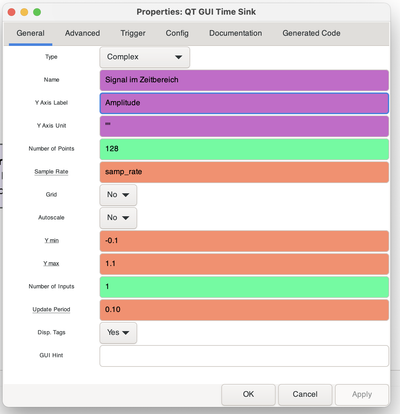
Task: Focus the Y Axis Label field
Action: point(244,103)
